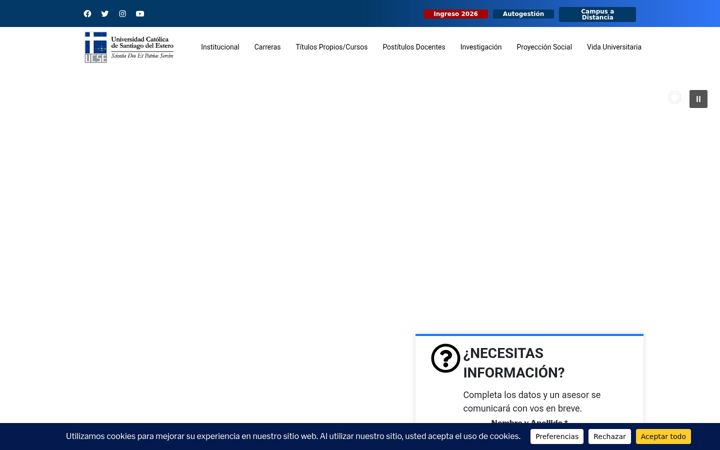Open the YouTube social icon
The width and height of the screenshot is (720, 450).
(140, 14)
